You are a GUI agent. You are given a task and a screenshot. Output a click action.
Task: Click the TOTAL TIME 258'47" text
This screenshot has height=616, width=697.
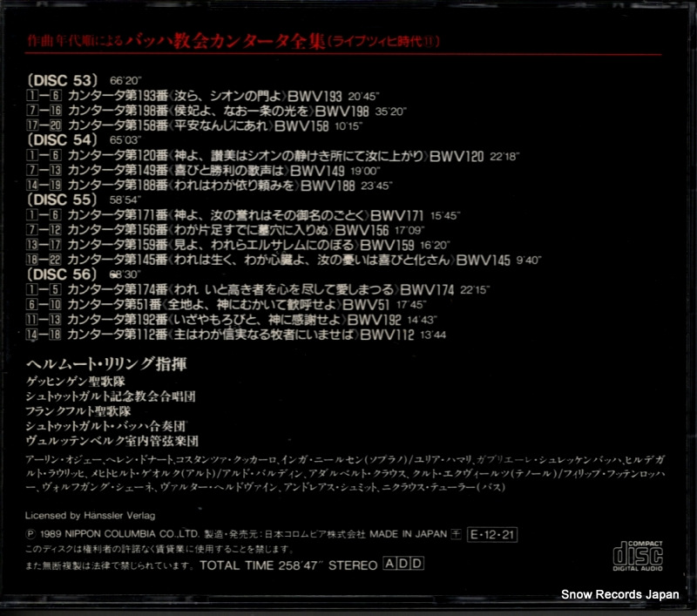click(x=261, y=565)
